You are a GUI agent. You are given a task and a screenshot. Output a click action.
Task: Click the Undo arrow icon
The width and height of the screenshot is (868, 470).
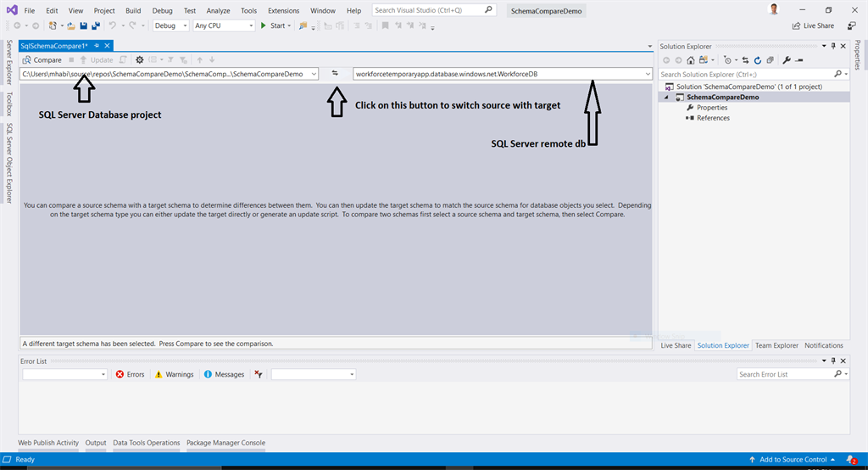tap(113, 25)
